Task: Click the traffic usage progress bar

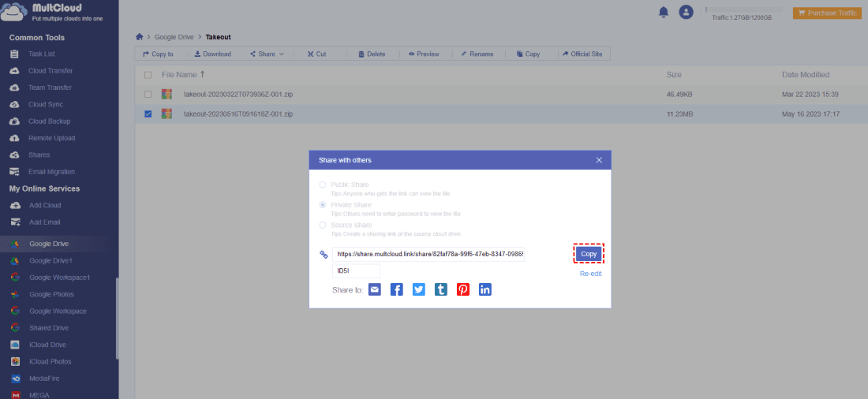Action: tap(743, 9)
